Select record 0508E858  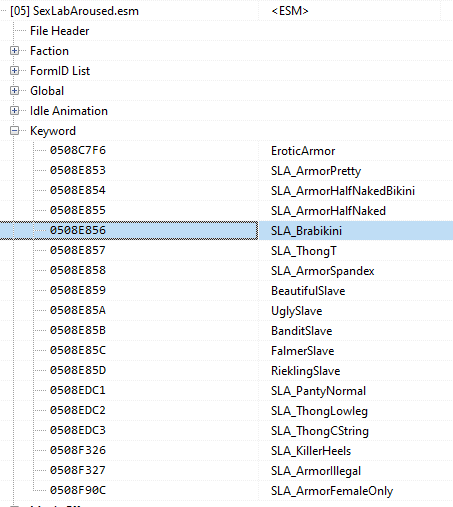(78, 270)
